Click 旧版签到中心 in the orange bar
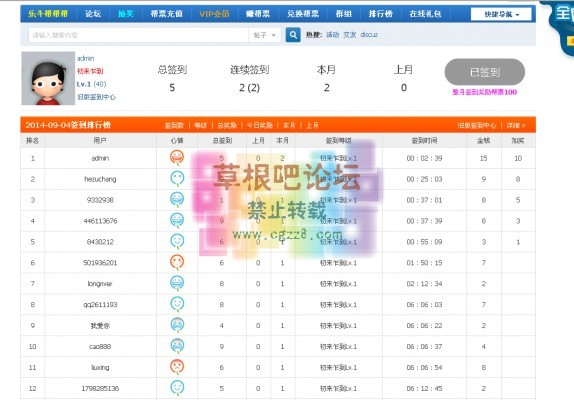Screen dimensions: 574x400 pyautogui.click(x=477, y=125)
